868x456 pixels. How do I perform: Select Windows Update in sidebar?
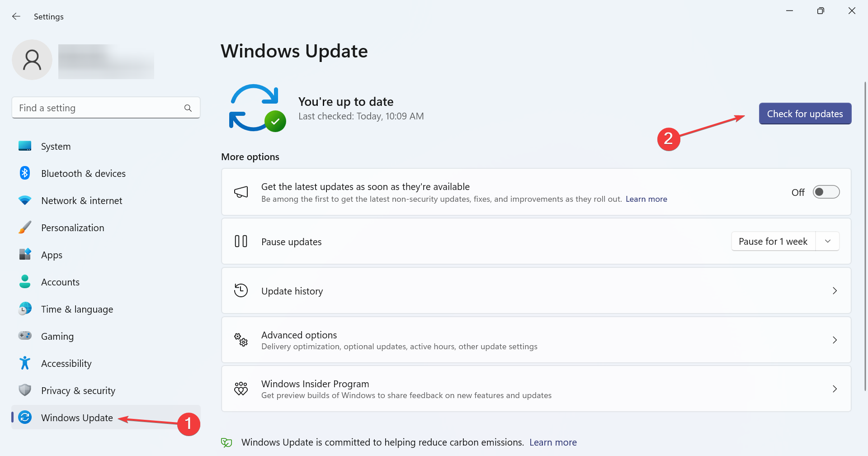point(106,417)
